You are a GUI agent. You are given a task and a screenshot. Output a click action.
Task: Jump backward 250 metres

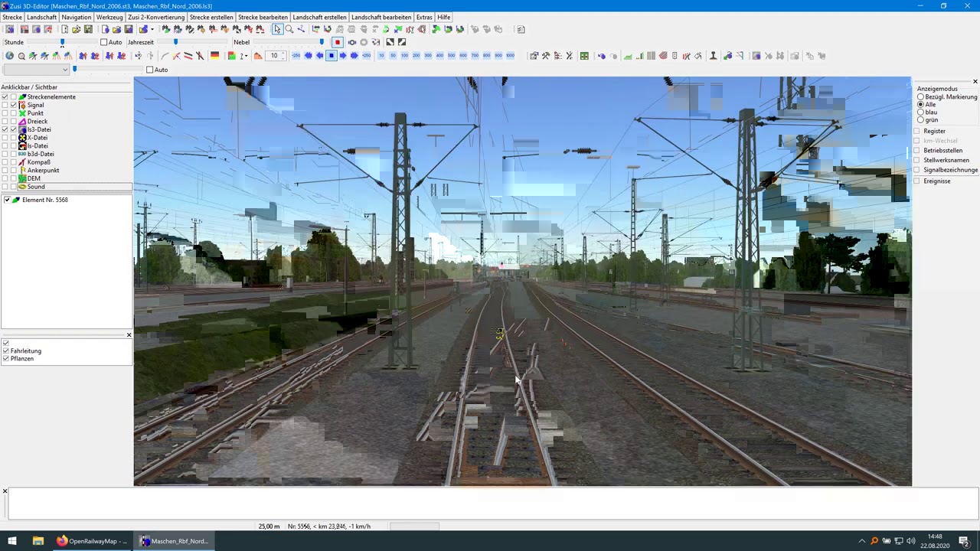pyautogui.click(x=296, y=56)
